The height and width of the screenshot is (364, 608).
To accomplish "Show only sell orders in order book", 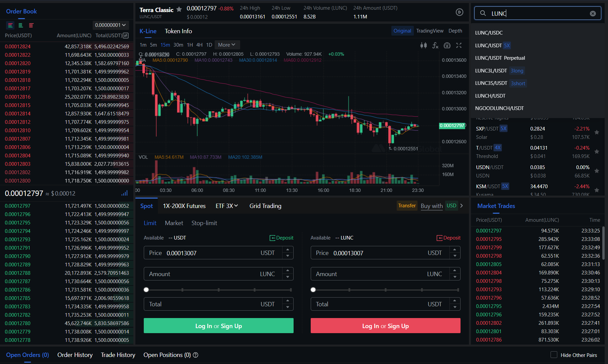I will 31,25.
